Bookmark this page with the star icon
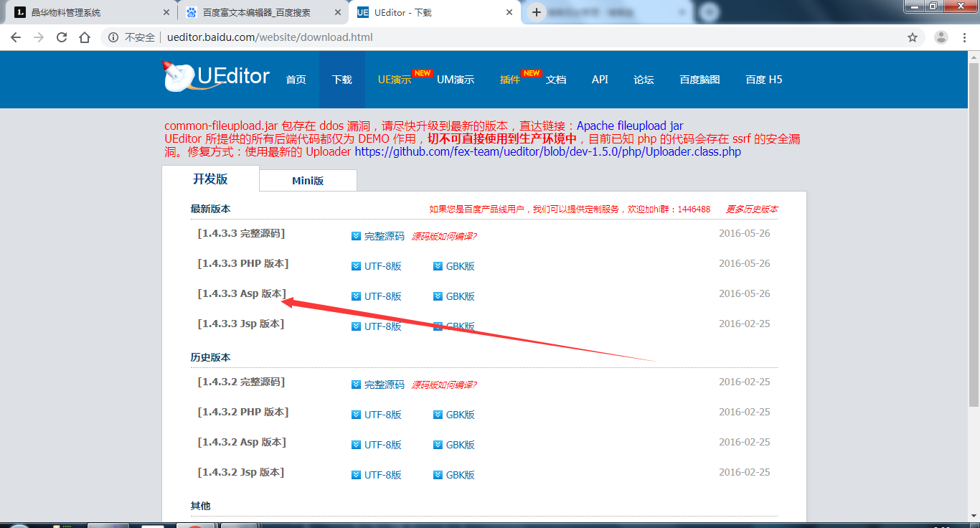Image resolution: width=980 pixels, height=528 pixels. point(913,37)
